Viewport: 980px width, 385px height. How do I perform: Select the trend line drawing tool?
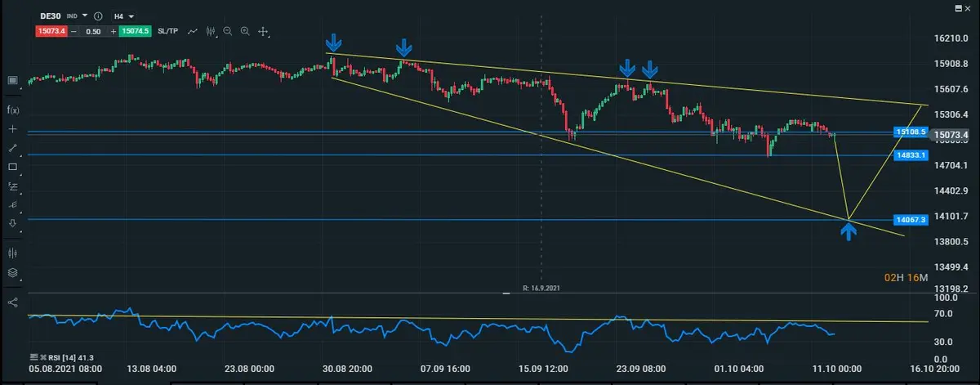point(13,149)
